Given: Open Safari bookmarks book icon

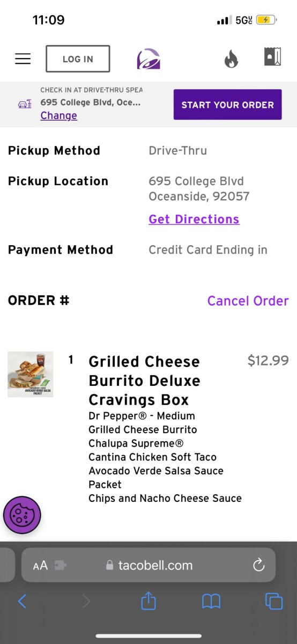Looking at the screenshot, I should (211, 602).
